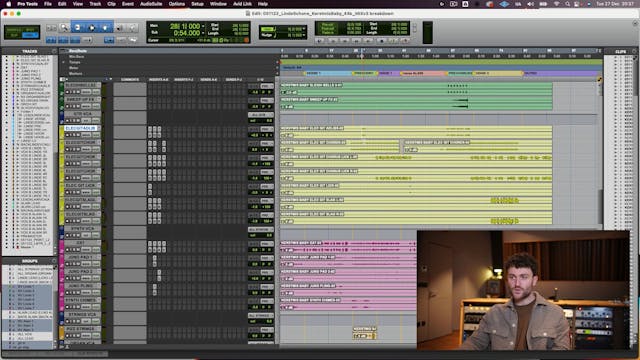The width and height of the screenshot is (640, 360).
Task: Select the Selector tool
Action: click(92, 28)
